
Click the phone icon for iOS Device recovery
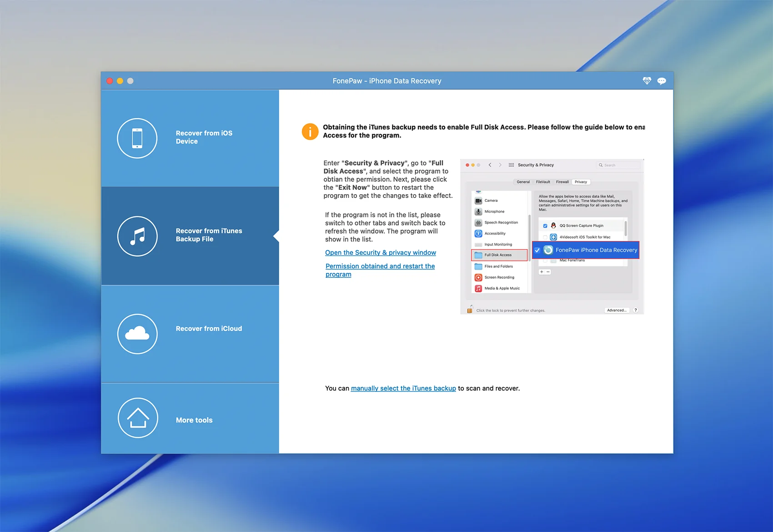coord(137,138)
